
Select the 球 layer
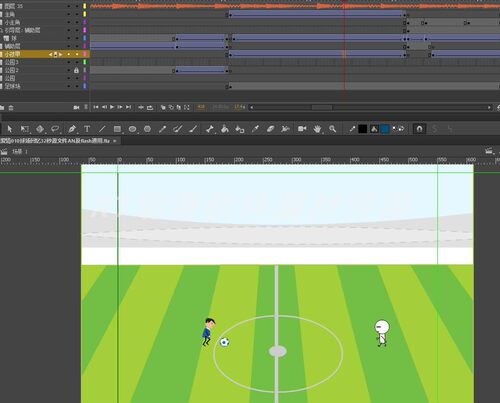click(x=14, y=38)
